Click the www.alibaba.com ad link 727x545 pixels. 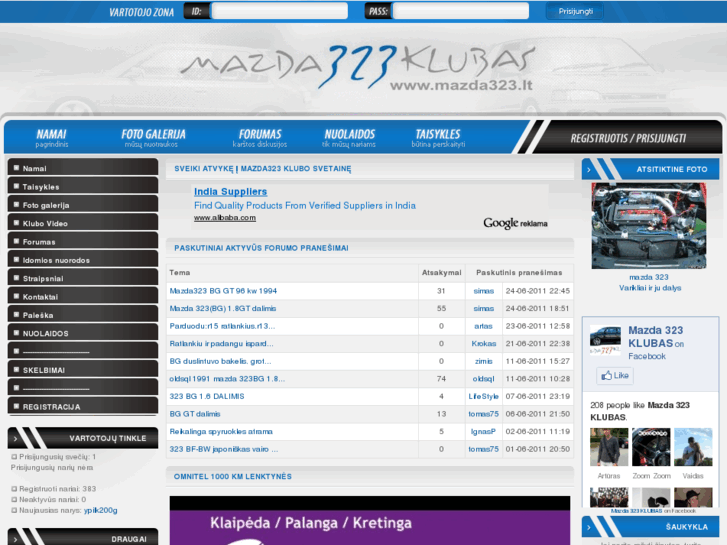(225, 218)
